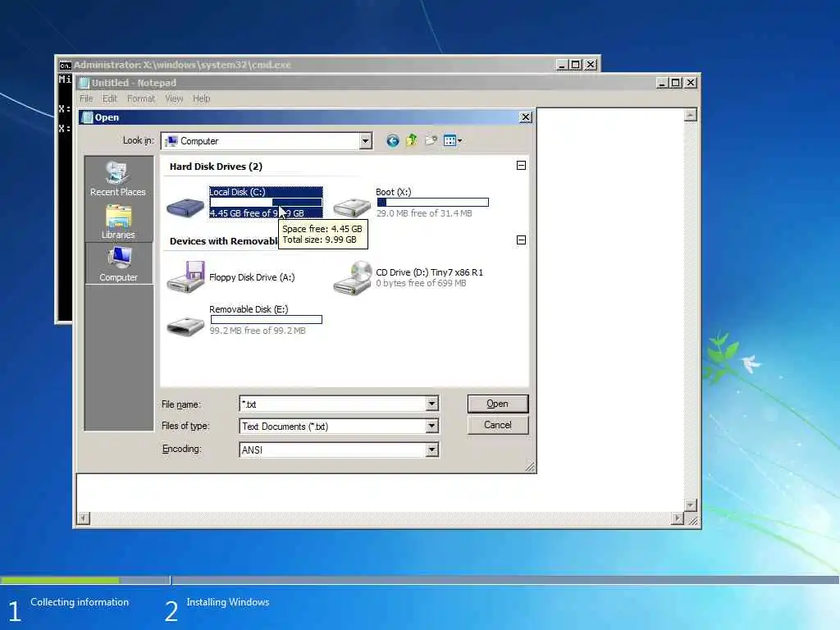Click the Notepad window title icon
The image size is (840, 630).
pyautogui.click(x=84, y=83)
